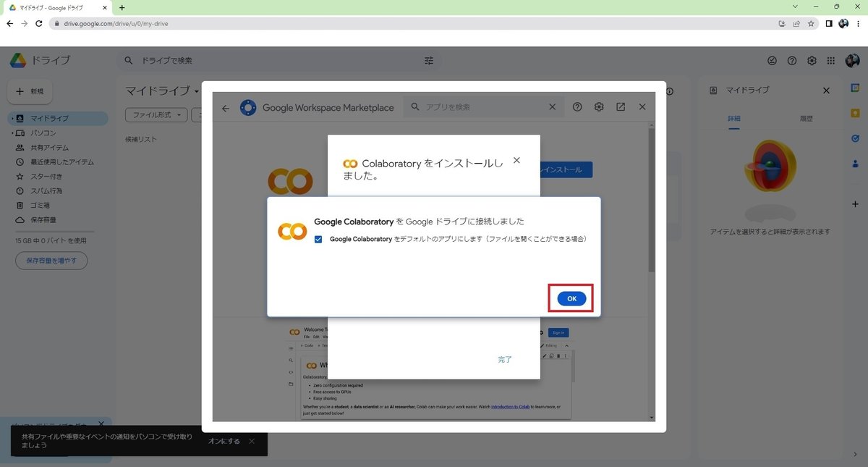Open the ファイル形式 filter dropdown

156,115
